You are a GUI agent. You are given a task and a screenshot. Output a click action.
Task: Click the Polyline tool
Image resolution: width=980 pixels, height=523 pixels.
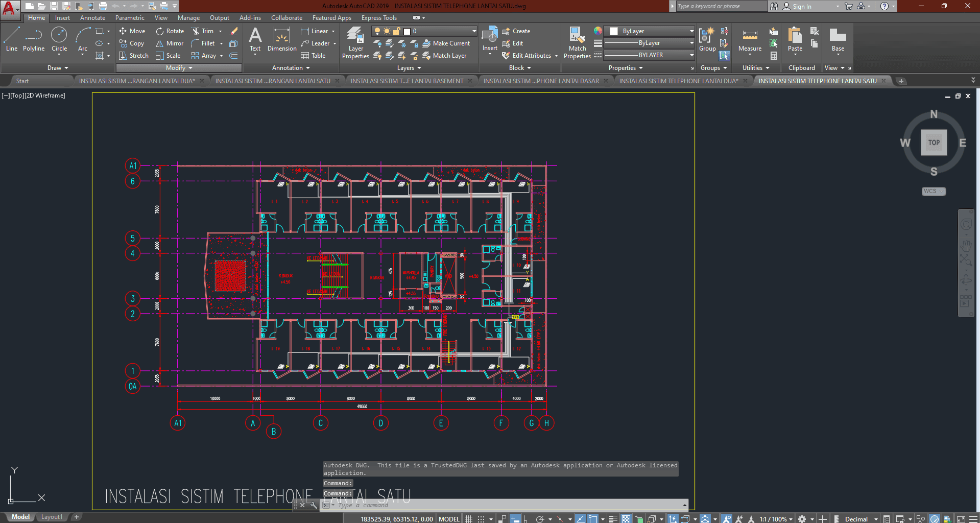tap(34, 39)
